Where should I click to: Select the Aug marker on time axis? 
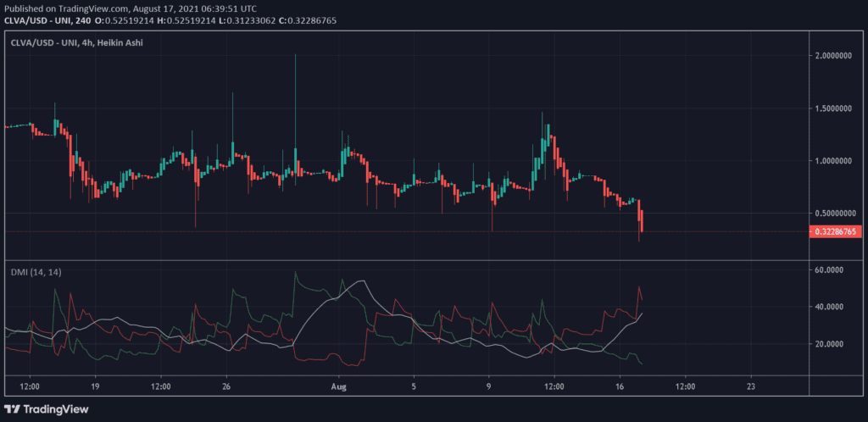(339, 385)
